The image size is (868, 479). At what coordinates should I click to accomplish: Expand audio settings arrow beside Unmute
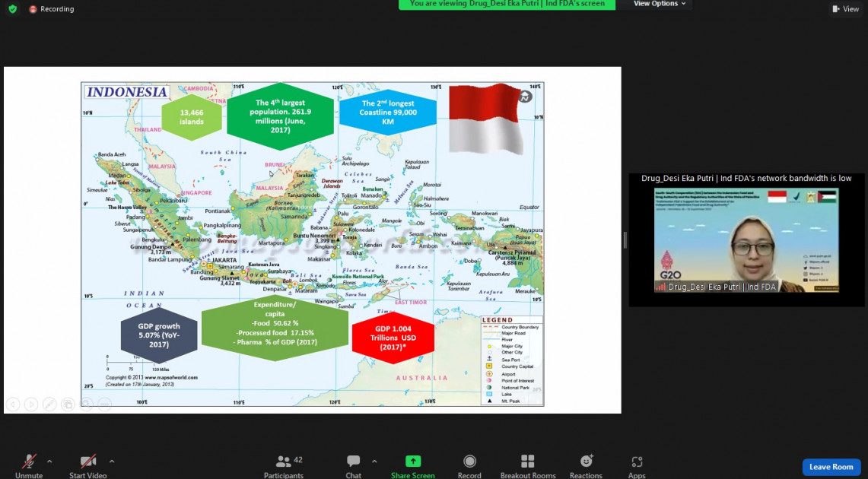pos(49,461)
